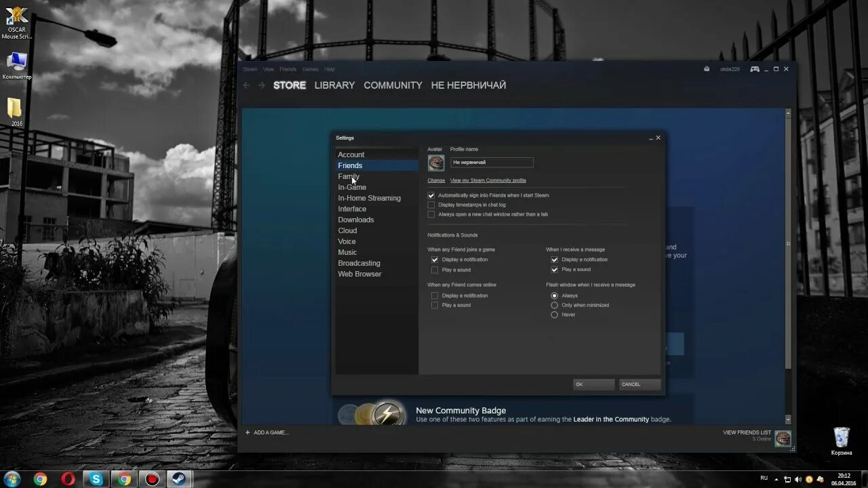Screen dimensions: 868x488
Task: Click the Change avatar link
Action: pos(436,180)
